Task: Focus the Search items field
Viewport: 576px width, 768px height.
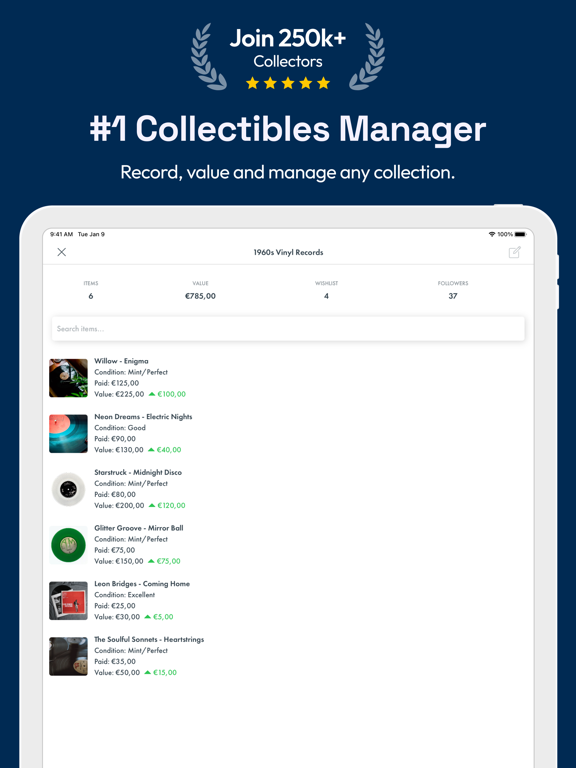Action: (x=288, y=329)
